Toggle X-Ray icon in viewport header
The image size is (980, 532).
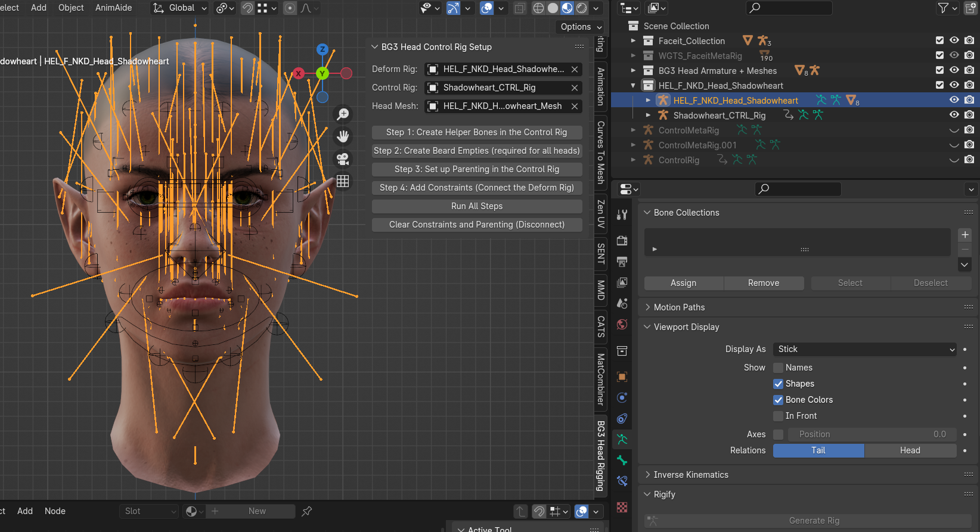520,8
